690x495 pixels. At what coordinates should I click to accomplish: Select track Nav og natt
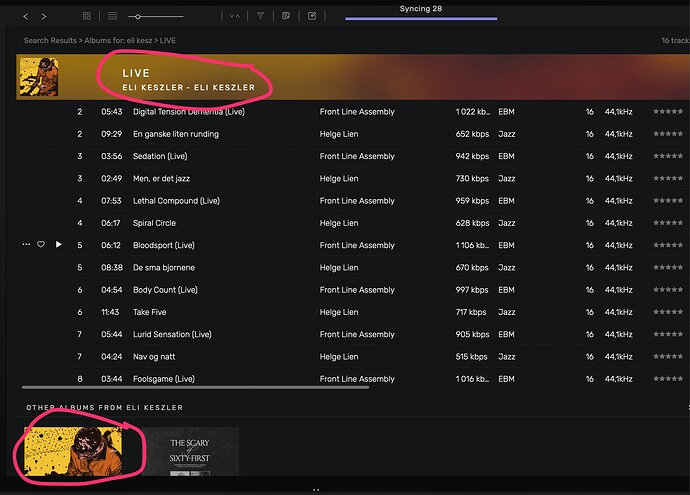pos(154,357)
